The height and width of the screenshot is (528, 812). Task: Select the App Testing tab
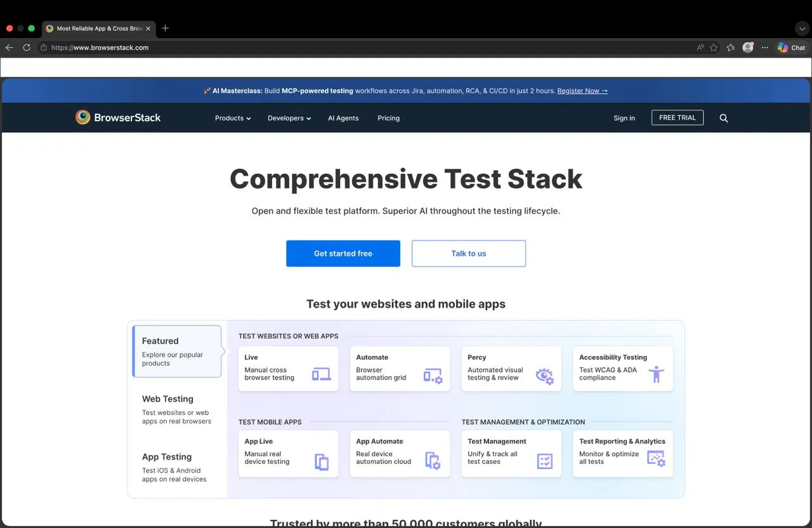(x=177, y=467)
